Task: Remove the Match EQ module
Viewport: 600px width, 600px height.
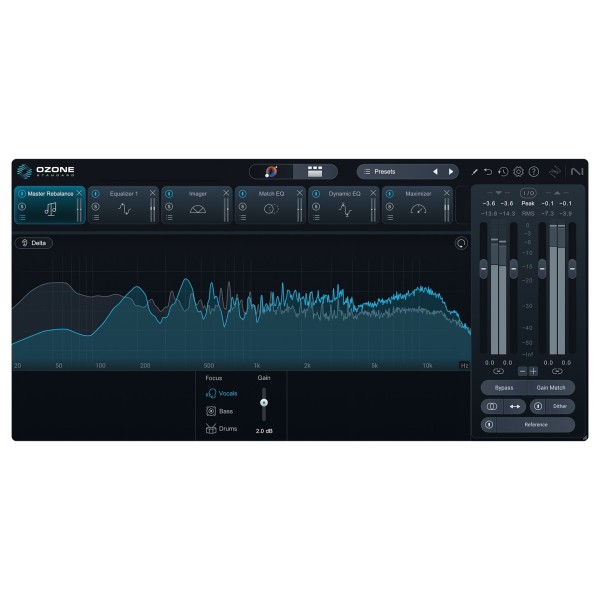Action: point(300,193)
